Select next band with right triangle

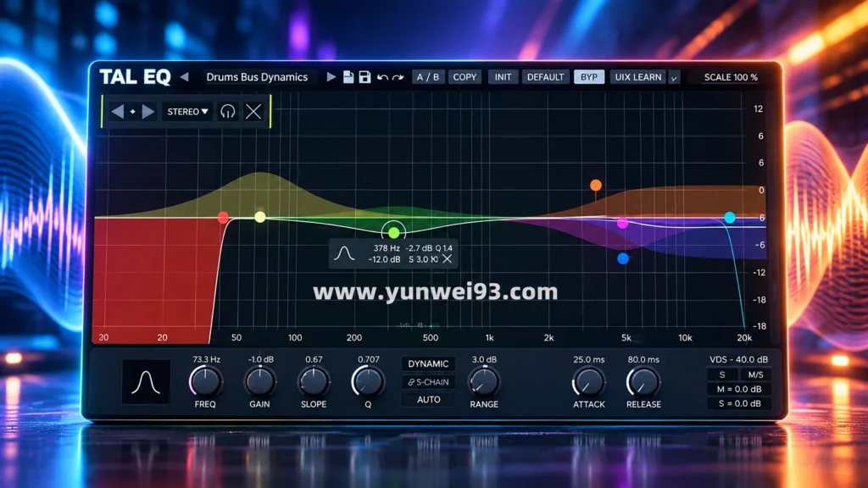click(147, 112)
